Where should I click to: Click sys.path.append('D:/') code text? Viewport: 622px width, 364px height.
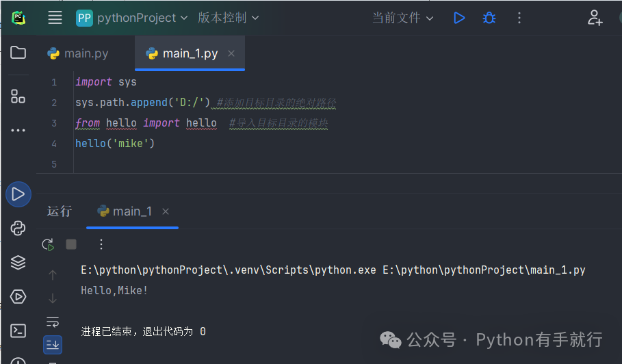(142, 103)
